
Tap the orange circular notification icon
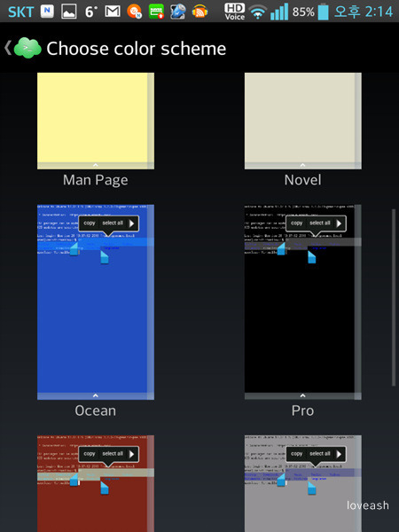tap(134, 12)
